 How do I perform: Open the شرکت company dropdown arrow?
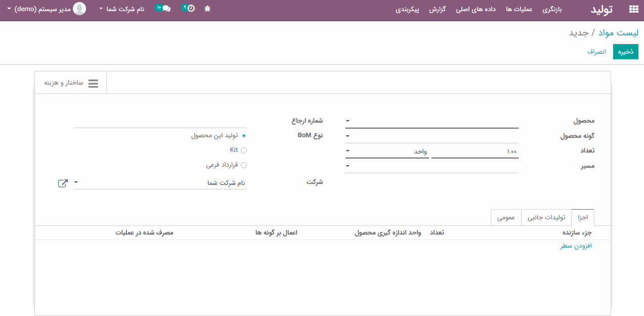click(76, 183)
